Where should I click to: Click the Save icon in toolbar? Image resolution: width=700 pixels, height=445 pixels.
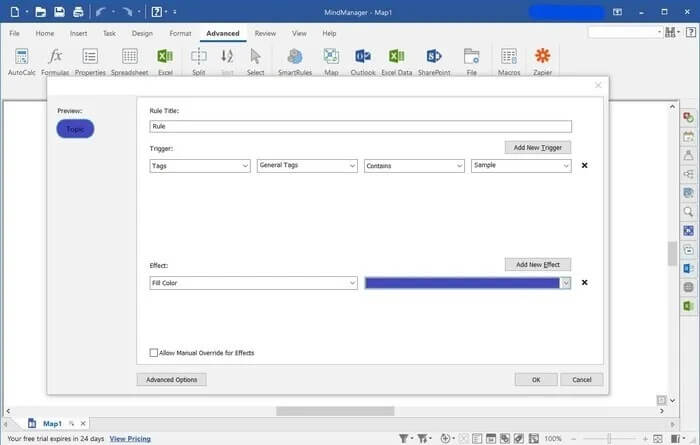(59, 12)
